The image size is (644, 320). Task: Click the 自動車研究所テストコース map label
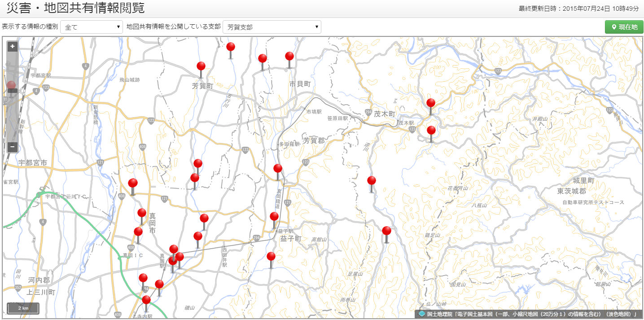pyautogui.click(x=593, y=202)
